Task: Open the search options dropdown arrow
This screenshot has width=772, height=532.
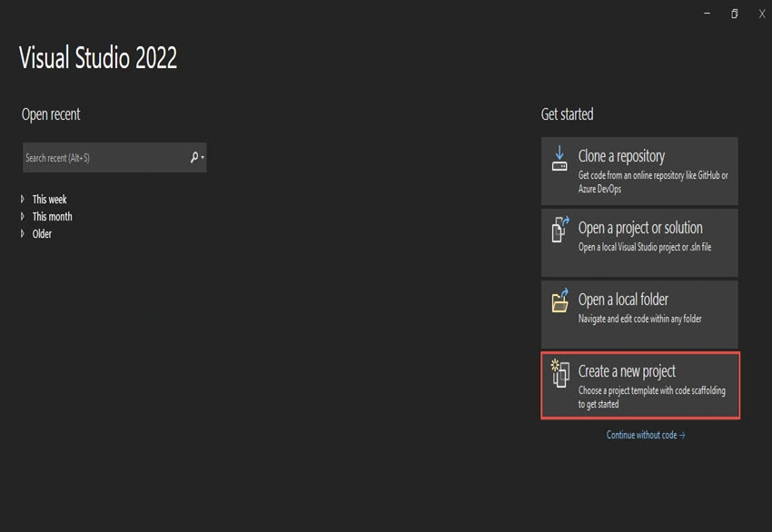Action: tap(203, 157)
